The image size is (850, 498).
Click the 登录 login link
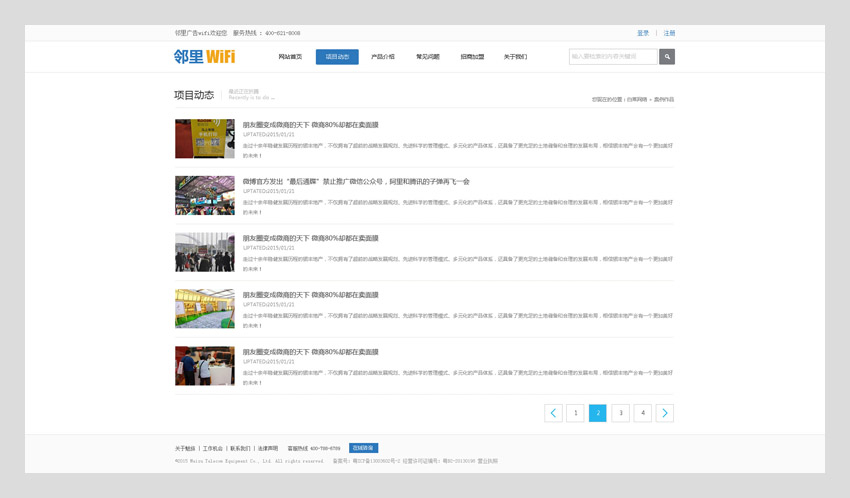(x=643, y=33)
